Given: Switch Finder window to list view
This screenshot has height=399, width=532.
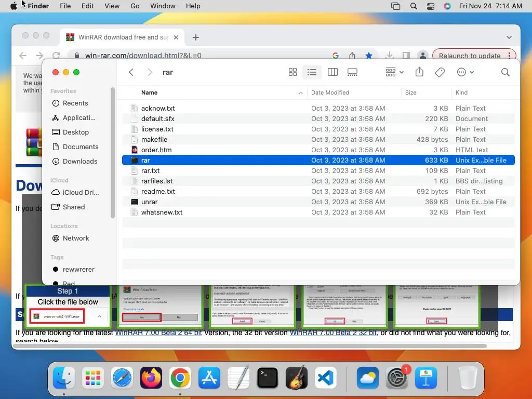Looking at the screenshot, I should pos(312,72).
